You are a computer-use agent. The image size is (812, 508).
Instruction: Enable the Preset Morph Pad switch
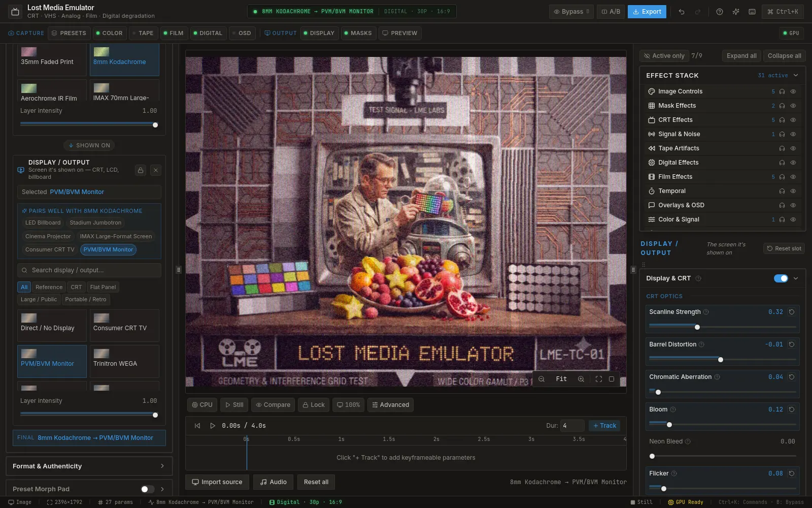(x=147, y=489)
